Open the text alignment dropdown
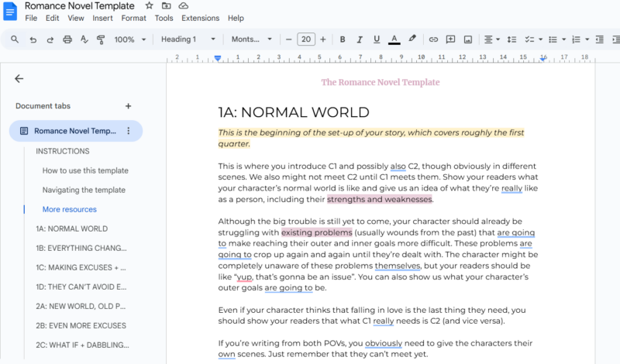Screen dimensions: 620x364 click(x=492, y=39)
